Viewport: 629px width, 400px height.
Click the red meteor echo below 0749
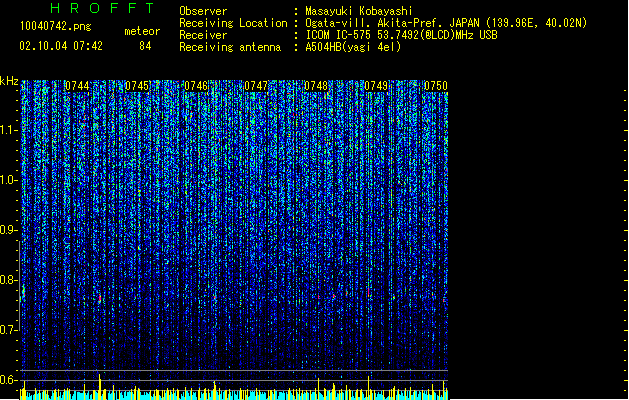369,292
